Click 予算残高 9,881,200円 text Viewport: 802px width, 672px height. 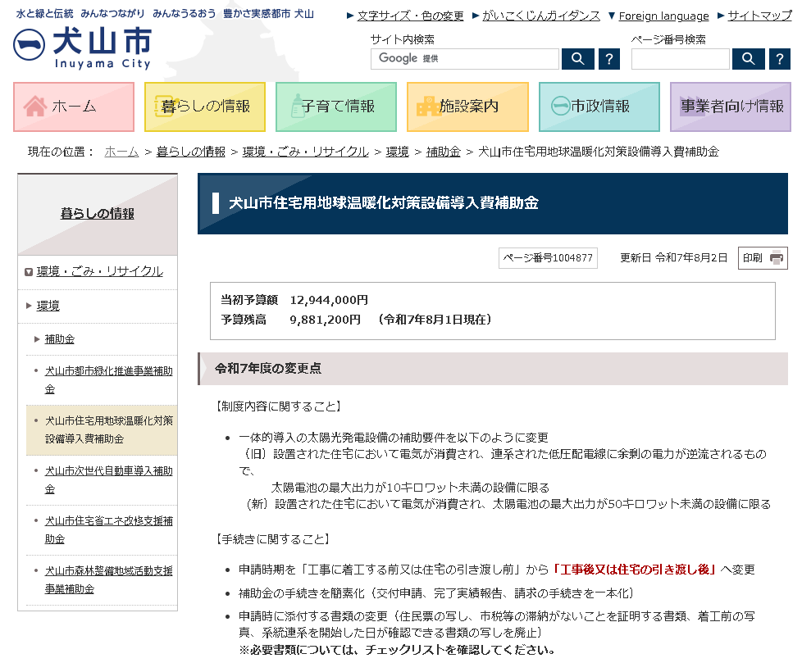tap(290, 320)
